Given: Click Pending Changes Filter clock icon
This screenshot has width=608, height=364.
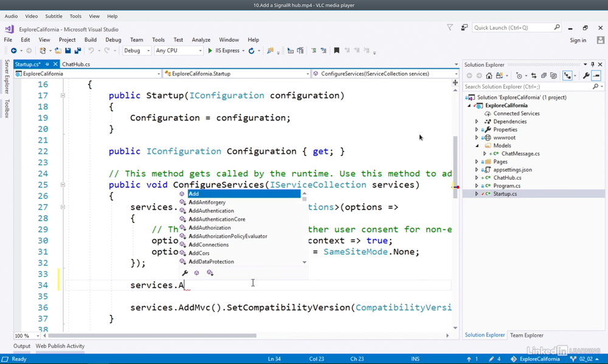Looking at the screenshot, I should click(x=519, y=76).
